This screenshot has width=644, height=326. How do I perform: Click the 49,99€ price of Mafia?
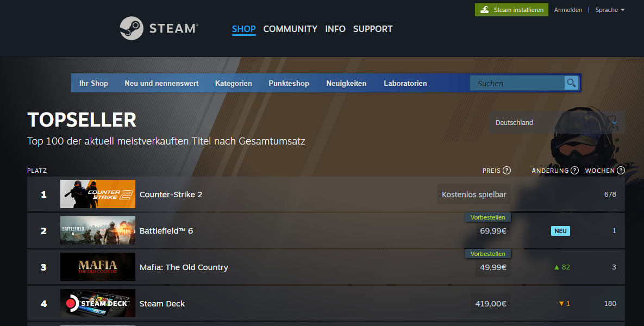(493, 267)
